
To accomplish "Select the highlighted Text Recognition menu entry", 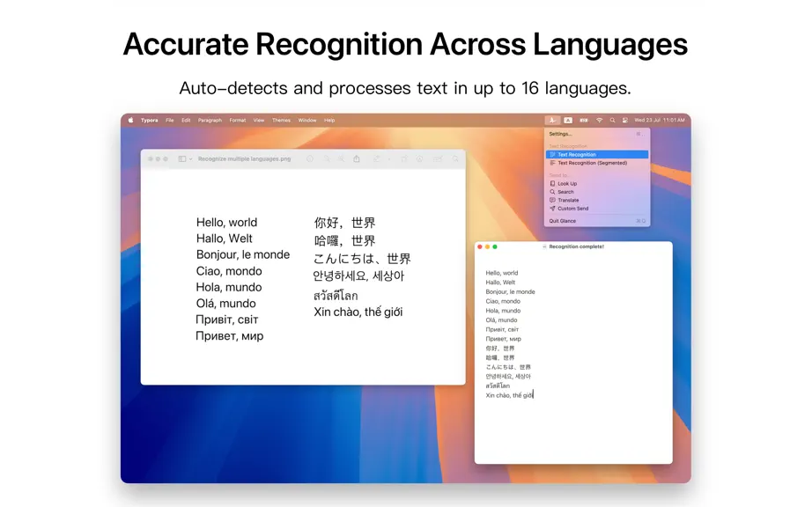I will tap(596, 155).
